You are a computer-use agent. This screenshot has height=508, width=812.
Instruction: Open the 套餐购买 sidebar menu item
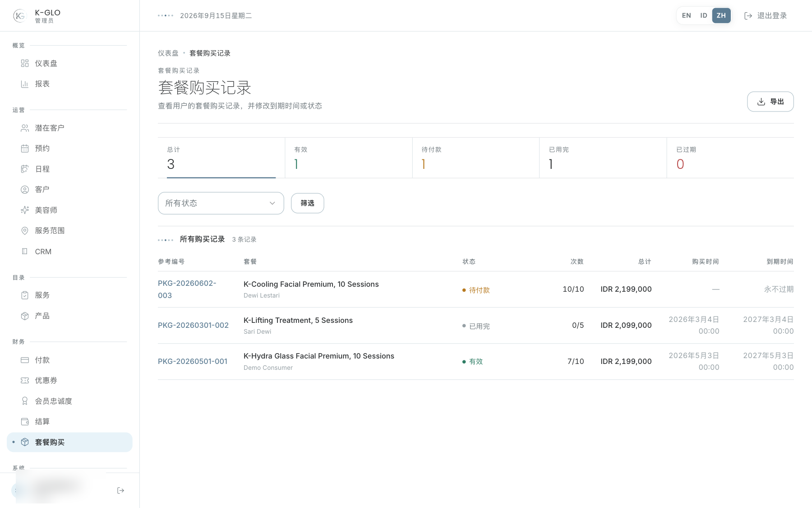(69, 442)
